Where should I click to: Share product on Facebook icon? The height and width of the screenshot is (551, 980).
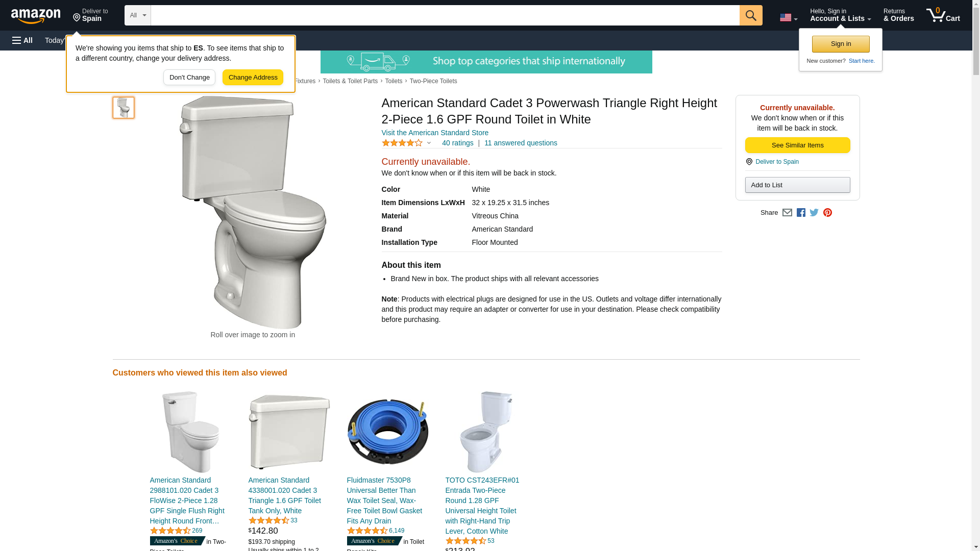[x=801, y=213]
